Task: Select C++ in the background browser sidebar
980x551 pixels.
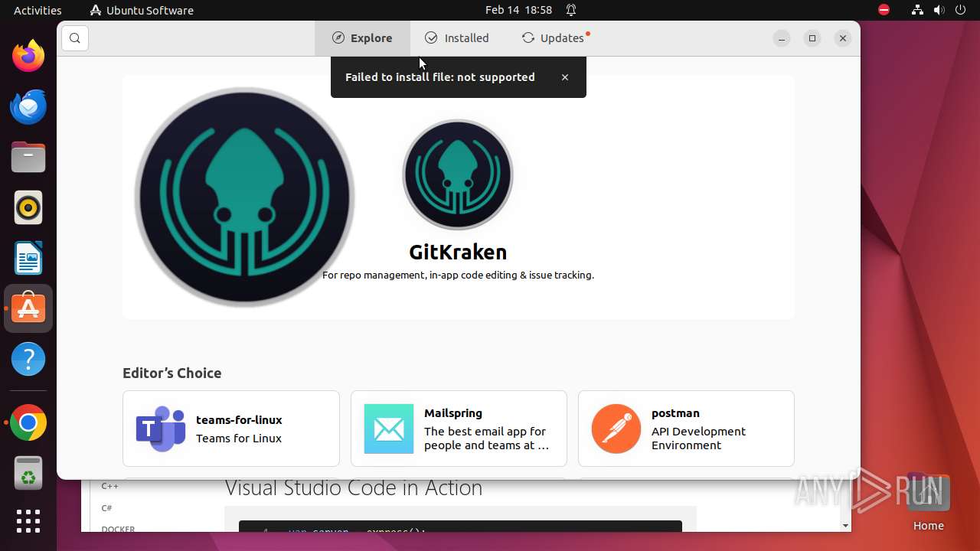Action: [x=110, y=486]
